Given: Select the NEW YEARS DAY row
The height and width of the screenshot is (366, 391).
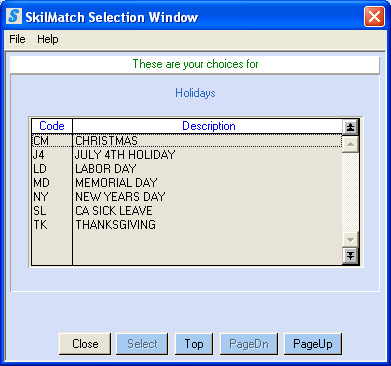Looking at the screenshot, I should pos(187,197).
